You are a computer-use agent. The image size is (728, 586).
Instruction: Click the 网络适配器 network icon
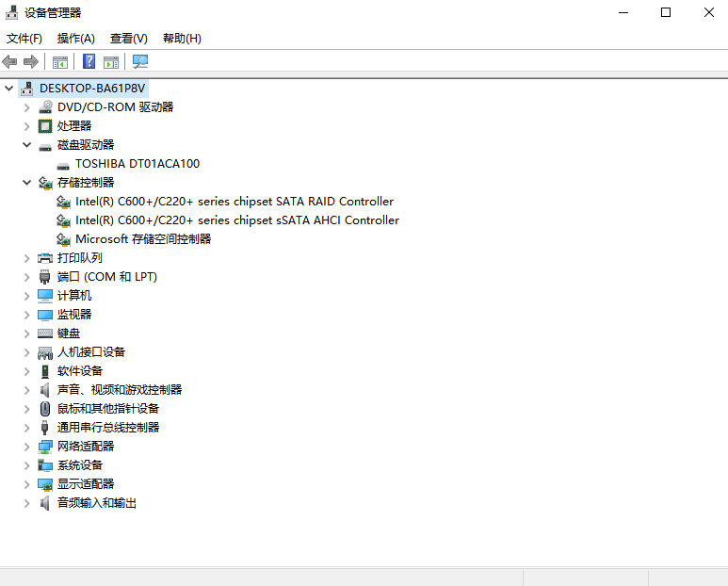pyautogui.click(x=45, y=447)
